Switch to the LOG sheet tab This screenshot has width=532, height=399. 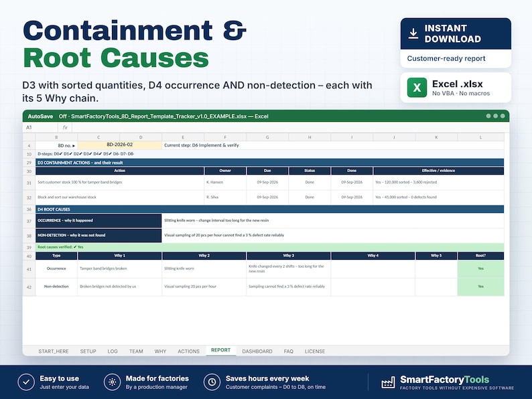(113, 351)
